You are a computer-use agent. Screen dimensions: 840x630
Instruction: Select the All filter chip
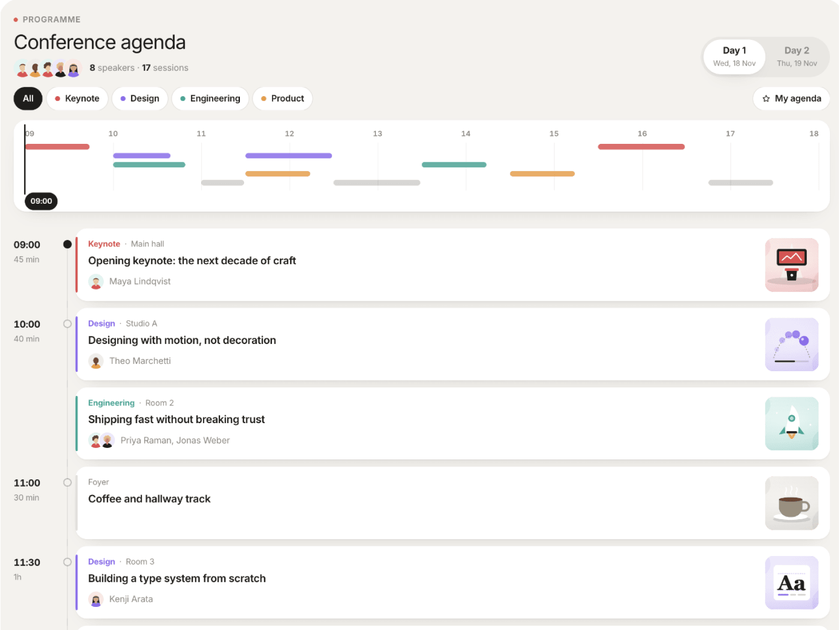pyautogui.click(x=28, y=99)
